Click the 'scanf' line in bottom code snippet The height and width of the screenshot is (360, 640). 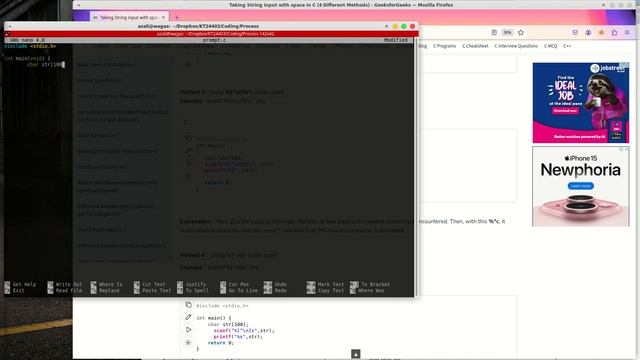tap(244, 331)
